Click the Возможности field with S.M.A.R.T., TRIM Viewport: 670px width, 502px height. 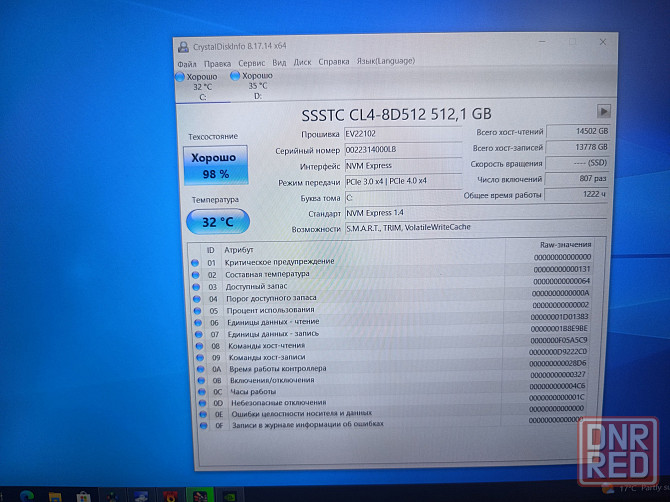pos(476,227)
